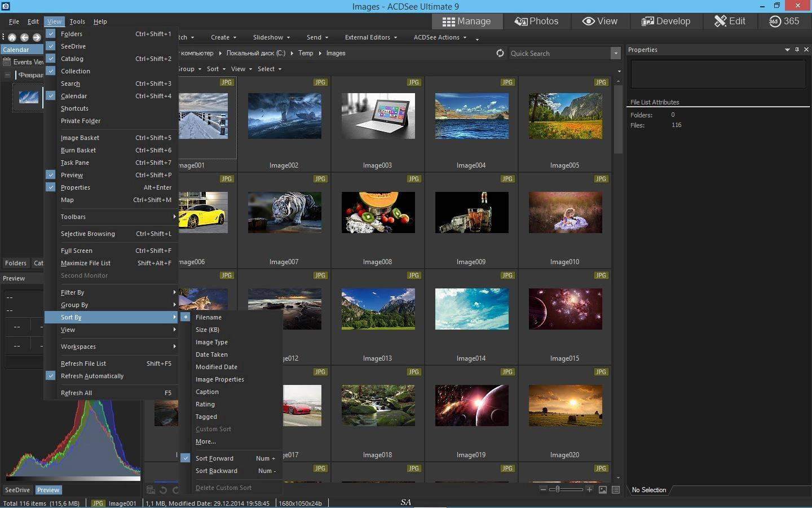
Task: Click the rotate right icon in bottom toolbar
Action: pyautogui.click(x=175, y=490)
